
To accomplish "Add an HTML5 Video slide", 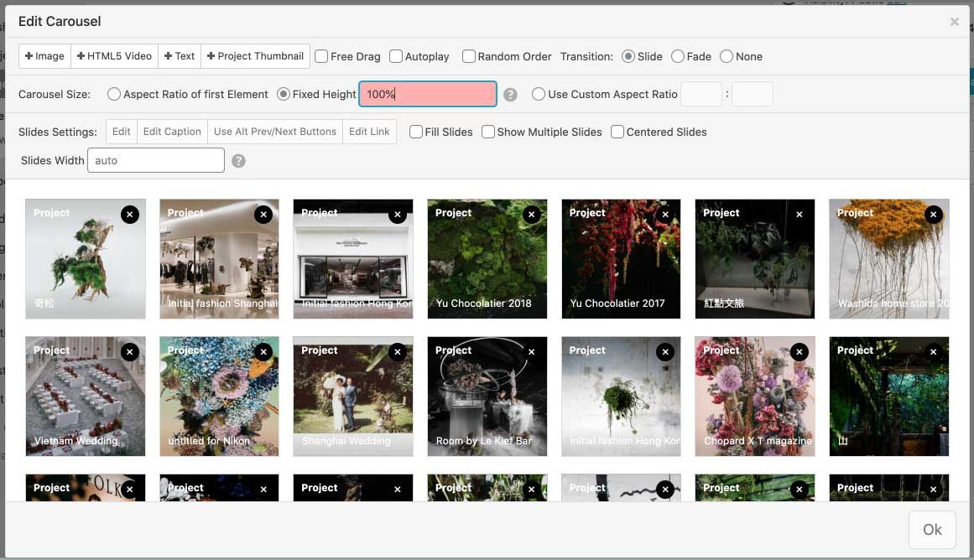I will tap(114, 56).
